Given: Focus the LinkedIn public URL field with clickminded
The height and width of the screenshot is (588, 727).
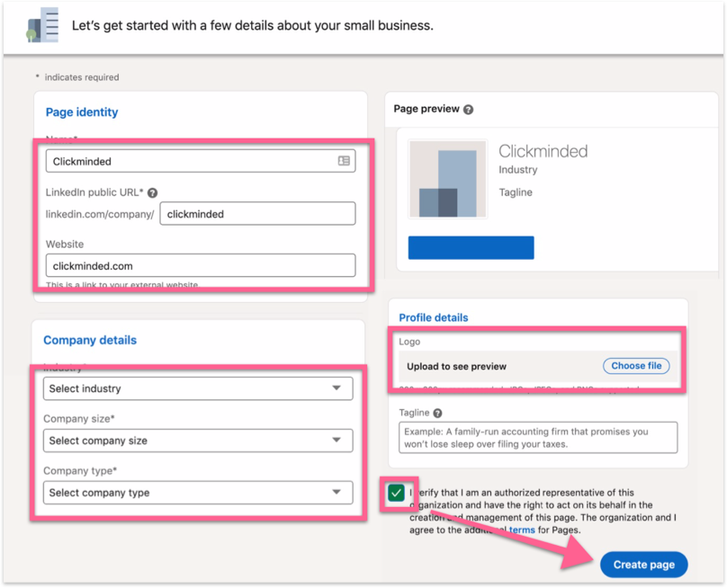Looking at the screenshot, I should [x=258, y=214].
